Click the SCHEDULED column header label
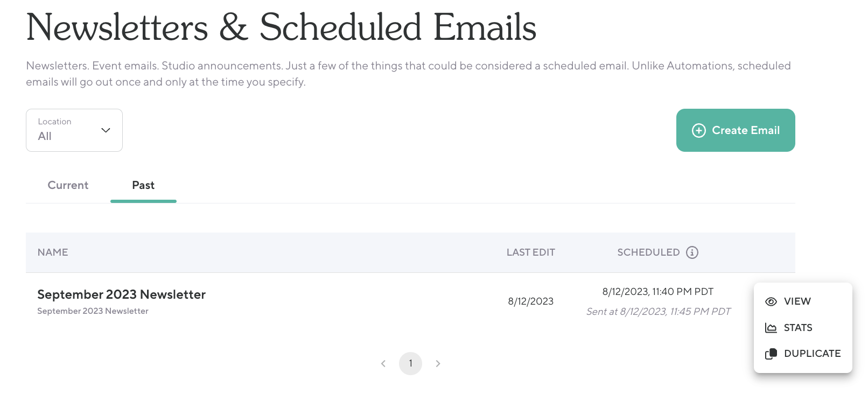868x408 pixels. (x=648, y=252)
